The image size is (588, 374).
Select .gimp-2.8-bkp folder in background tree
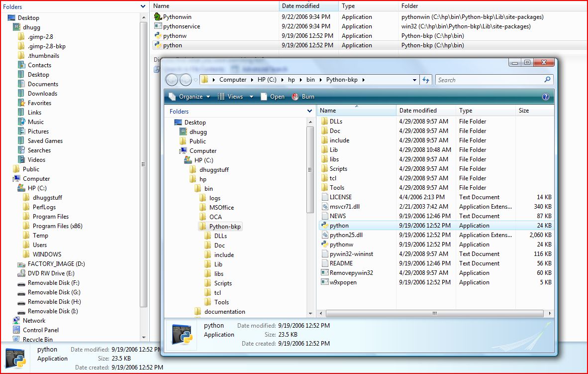tap(46, 46)
